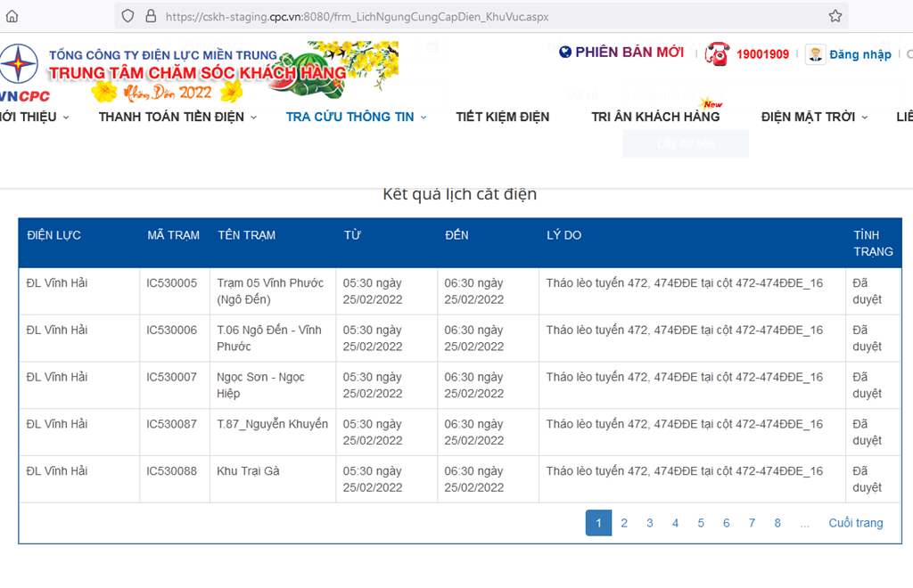Open the Tiết Kiệm Điện menu item

pos(502,117)
